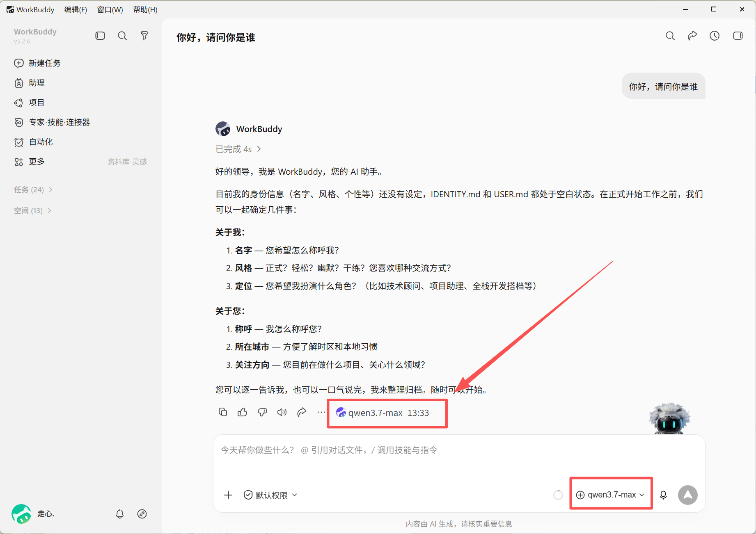Share the conversation via top-right arrow icon
This screenshot has height=534, width=756.
pyautogui.click(x=692, y=36)
